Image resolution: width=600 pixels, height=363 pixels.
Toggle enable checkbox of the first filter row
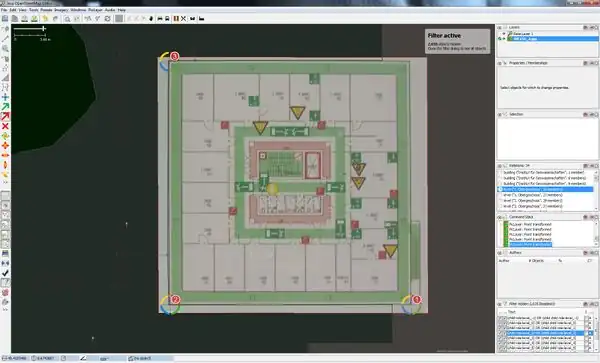(500, 318)
